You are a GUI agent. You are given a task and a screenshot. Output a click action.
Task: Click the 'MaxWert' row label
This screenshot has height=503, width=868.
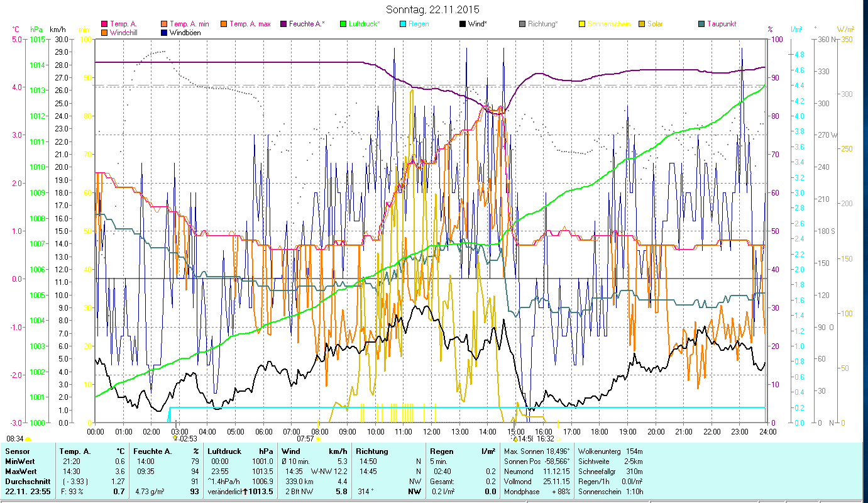[x=21, y=472]
